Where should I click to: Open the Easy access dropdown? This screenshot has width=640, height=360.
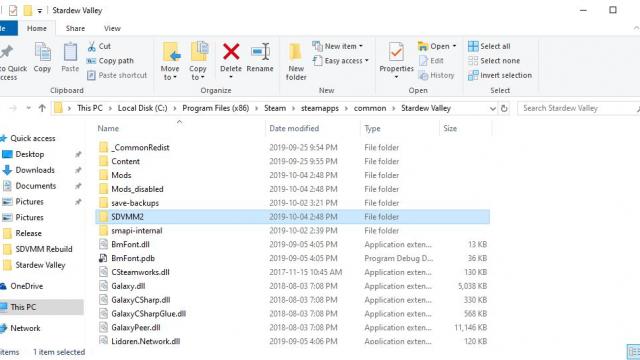tap(340, 61)
